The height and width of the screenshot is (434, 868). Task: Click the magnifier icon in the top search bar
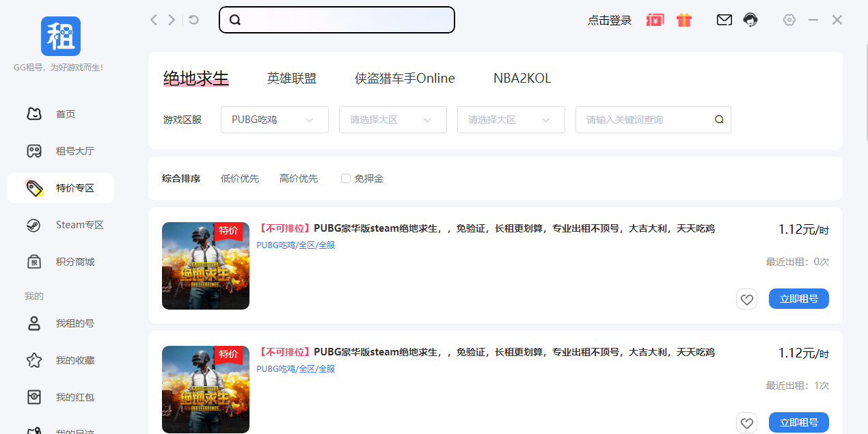pos(235,20)
